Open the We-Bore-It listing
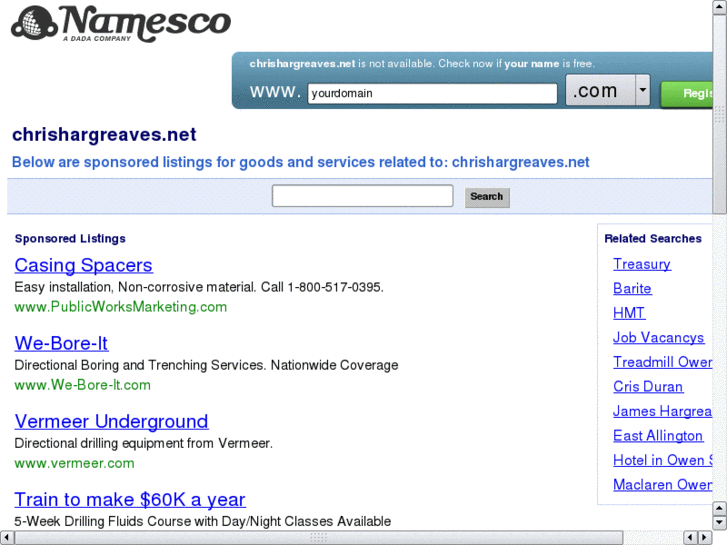Screen dimensions: 727x545 tap(61, 343)
